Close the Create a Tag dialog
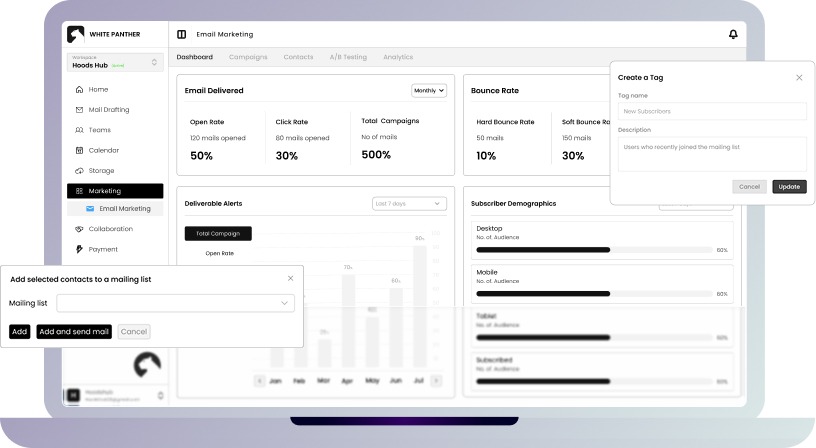The height and width of the screenshot is (448, 816). [799, 77]
